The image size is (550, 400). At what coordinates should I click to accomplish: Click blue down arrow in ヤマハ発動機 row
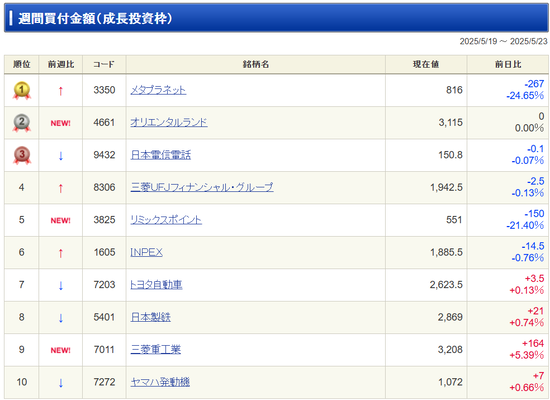61,382
